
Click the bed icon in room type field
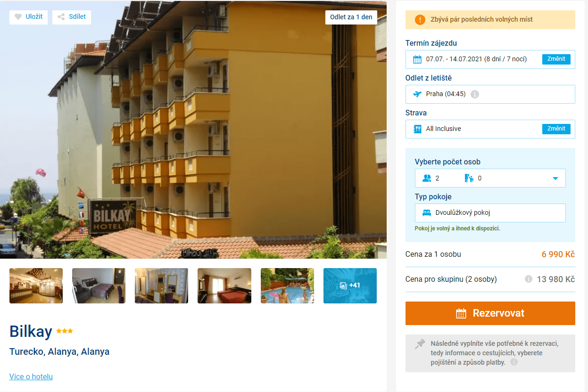pos(427,213)
